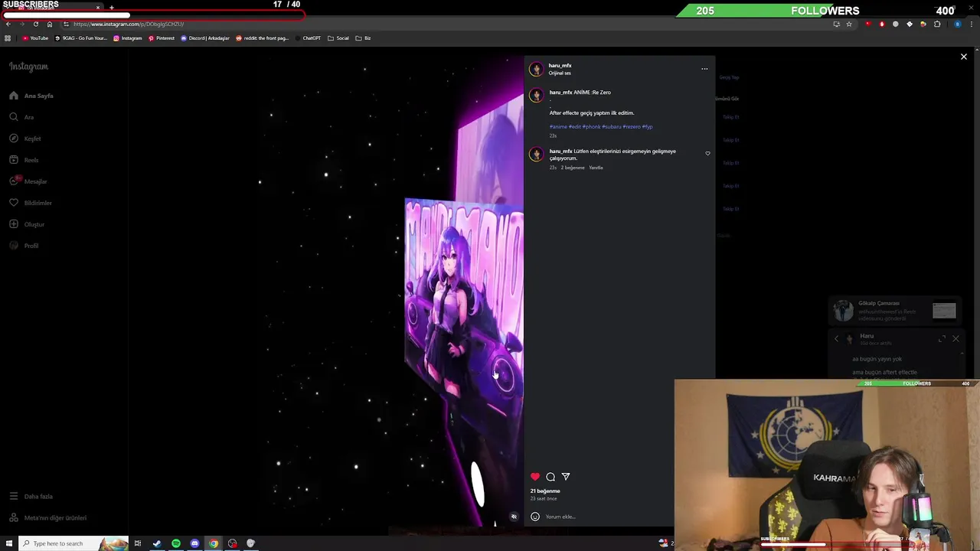Open Meta'nın diğer ürünleri
The height and width of the screenshot is (551, 980).
[47, 518]
